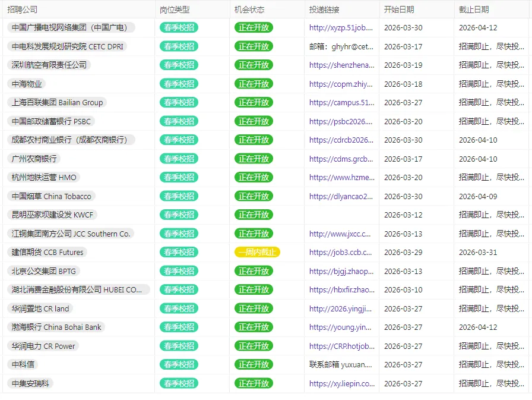
Task: Select the 深圳航空有限责任公司 company tag
Action: 49,65
